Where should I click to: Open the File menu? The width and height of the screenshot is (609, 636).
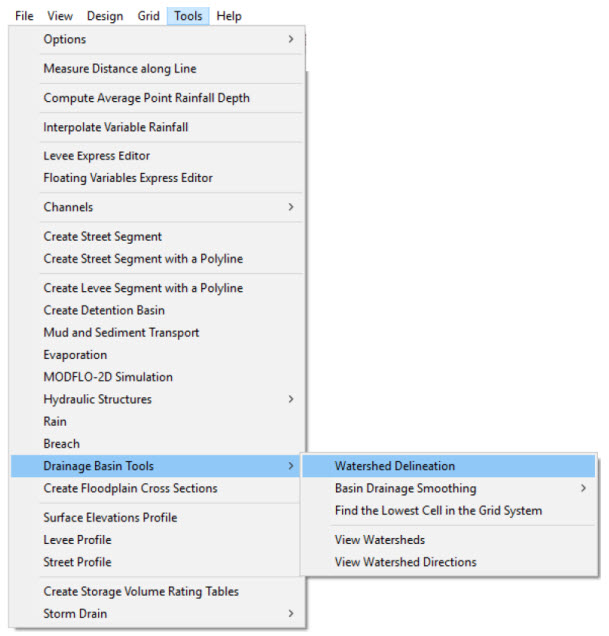click(24, 16)
